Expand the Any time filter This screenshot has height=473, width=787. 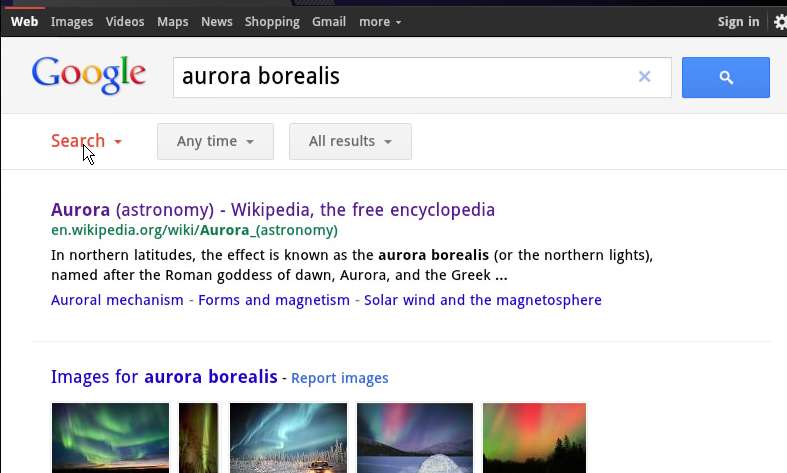click(x=215, y=142)
